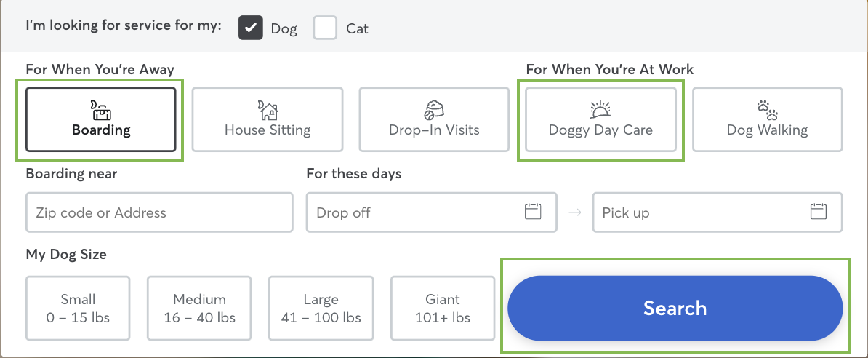Click the Doggy Day Care sun icon

point(600,111)
